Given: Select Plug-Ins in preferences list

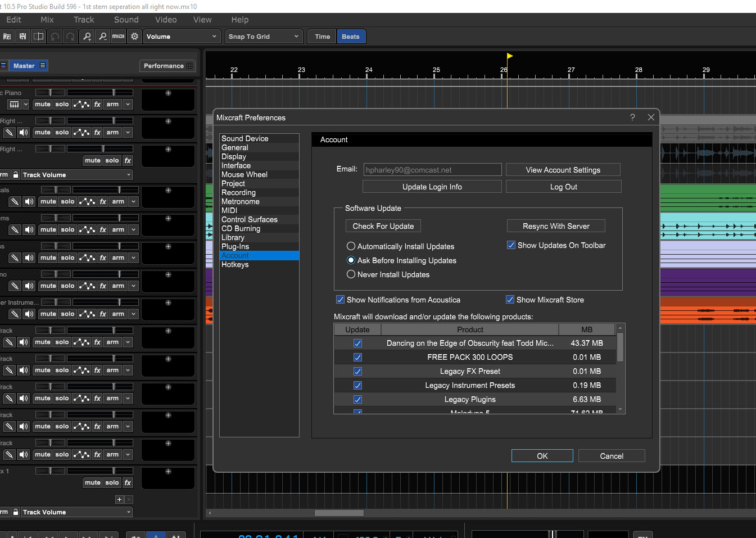Looking at the screenshot, I should tap(259, 246).
